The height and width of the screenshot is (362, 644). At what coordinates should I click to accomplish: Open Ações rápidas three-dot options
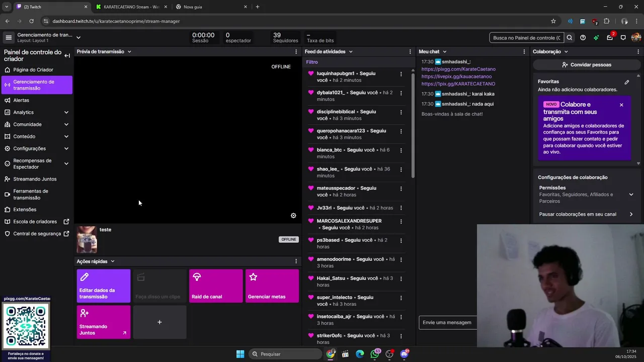[x=296, y=261]
